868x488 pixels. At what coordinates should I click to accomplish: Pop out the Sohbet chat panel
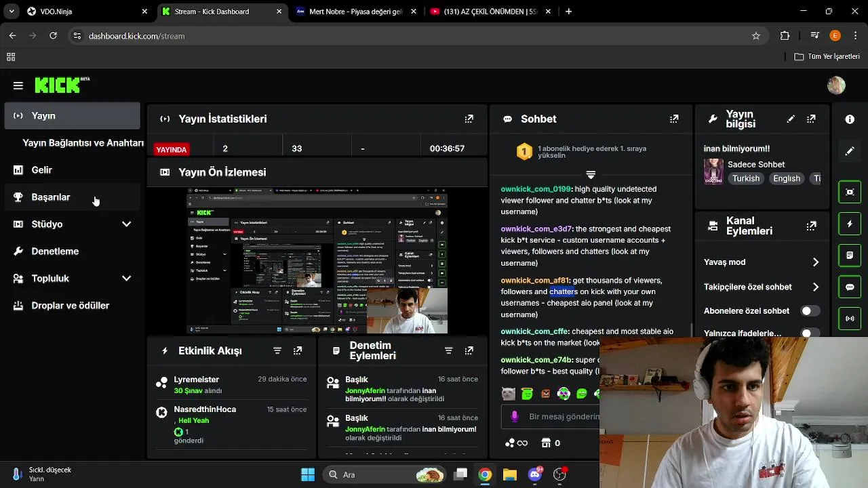click(673, 119)
